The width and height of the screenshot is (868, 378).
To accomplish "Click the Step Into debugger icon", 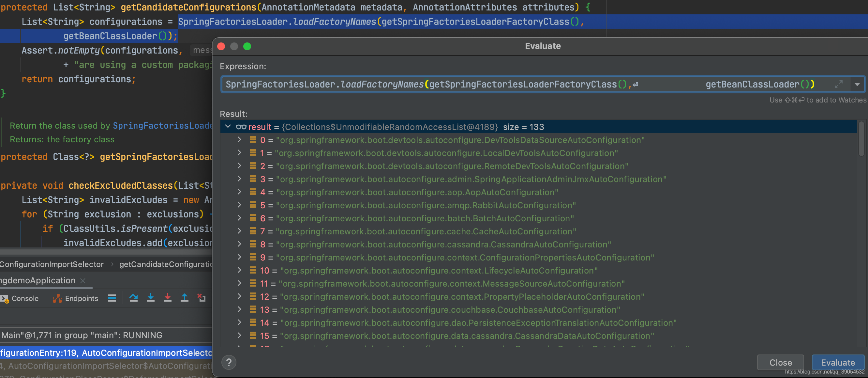I will (x=151, y=298).
